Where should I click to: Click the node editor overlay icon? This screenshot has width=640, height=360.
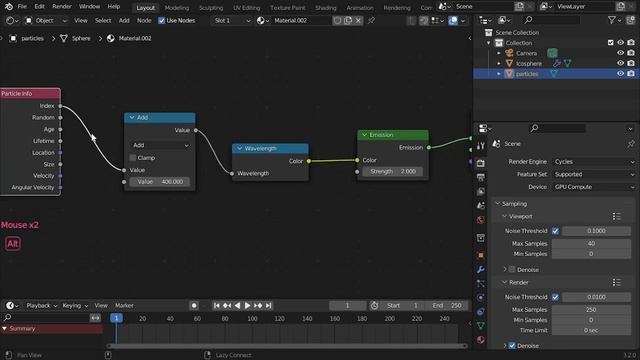tap(453, 20)
